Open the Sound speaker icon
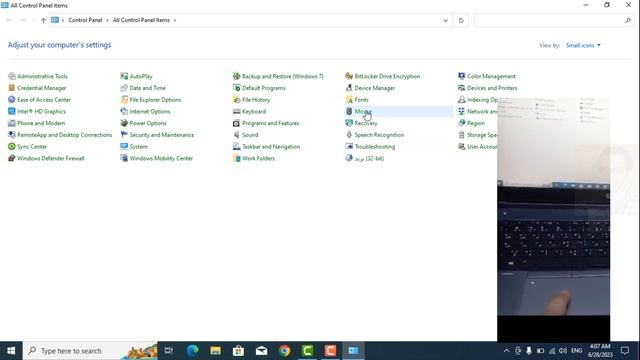Screen dimensions: 640x360 (x=236, y=135)
